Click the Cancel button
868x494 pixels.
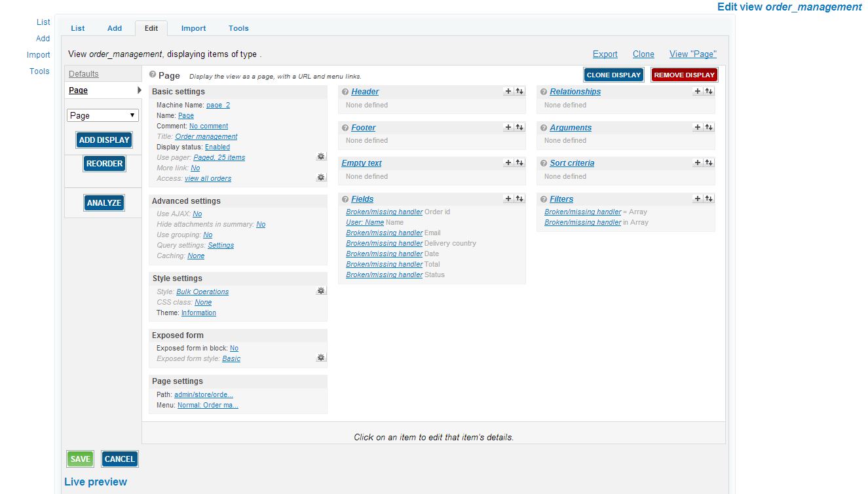pyautogui.click(x=120, y=459)
